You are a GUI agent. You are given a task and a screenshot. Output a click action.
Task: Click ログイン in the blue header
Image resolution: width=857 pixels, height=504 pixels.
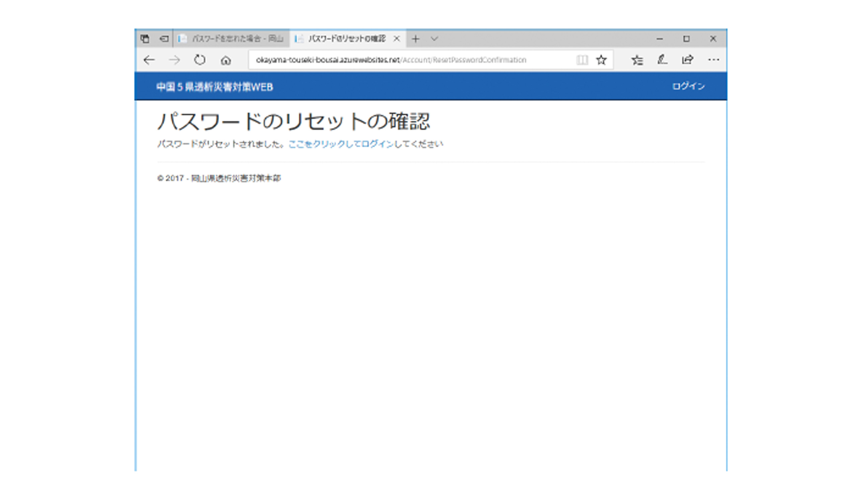pyautogui.click(x=688, y=86)
